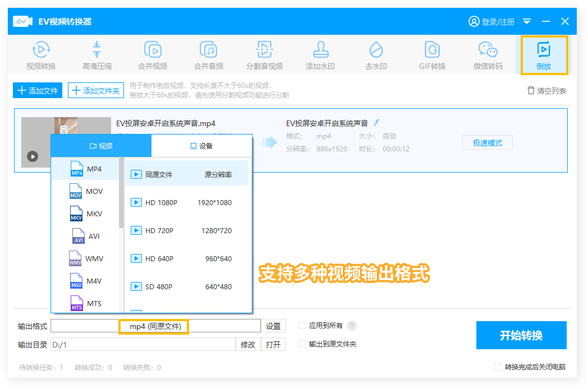Image resolution: width=588 pixels, height=389 pixels.
Task: Open the 输出格式 format combo box
Action: tap(155, 326)
